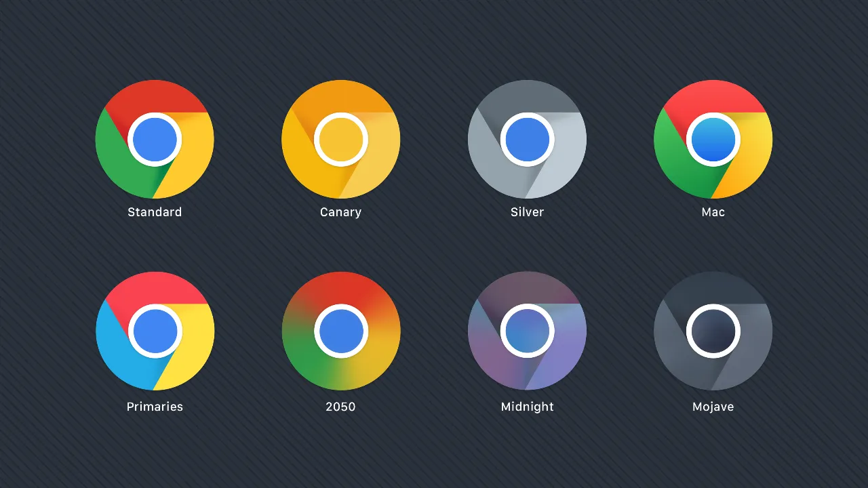This screenshot has width=868, height=488.
Task: Click the 2050 label text
Action: point(341,407)
